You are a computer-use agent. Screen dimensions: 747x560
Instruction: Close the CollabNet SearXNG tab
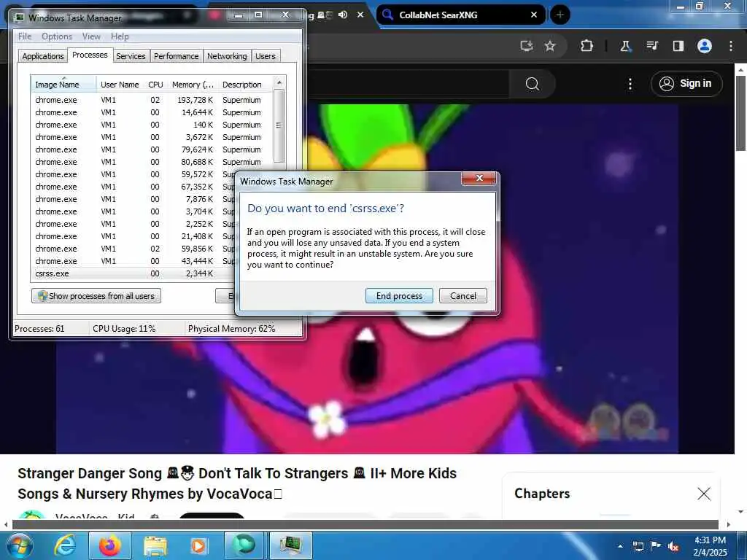coord(534,15)
